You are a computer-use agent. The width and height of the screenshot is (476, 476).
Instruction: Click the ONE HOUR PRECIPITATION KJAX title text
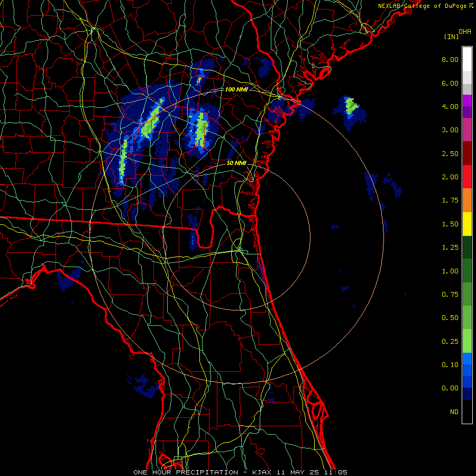click(x=240, y=472)
